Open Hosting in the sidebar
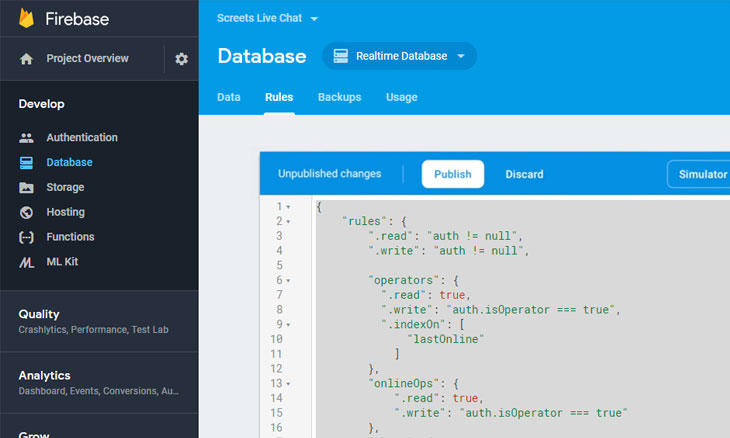Viewport: 730px width, 438px height. 66,212
